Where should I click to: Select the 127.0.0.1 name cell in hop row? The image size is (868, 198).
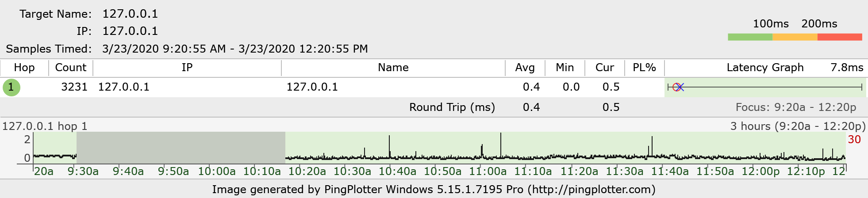click(x=312, y=87)
